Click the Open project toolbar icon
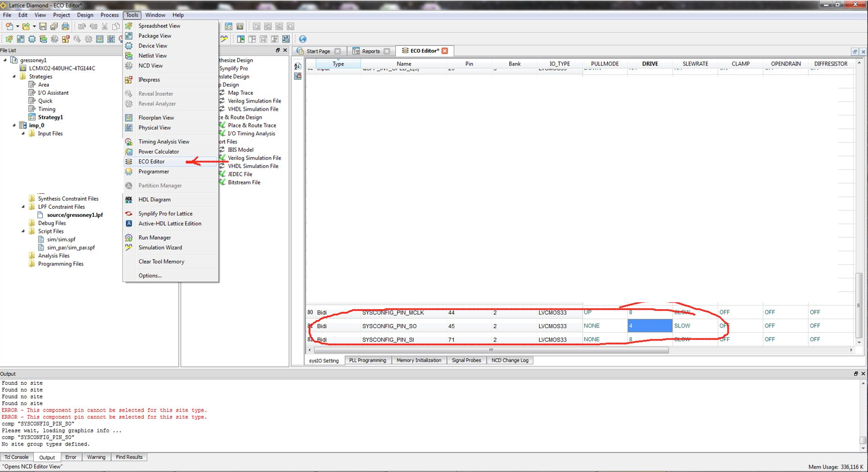 point(26,26)
